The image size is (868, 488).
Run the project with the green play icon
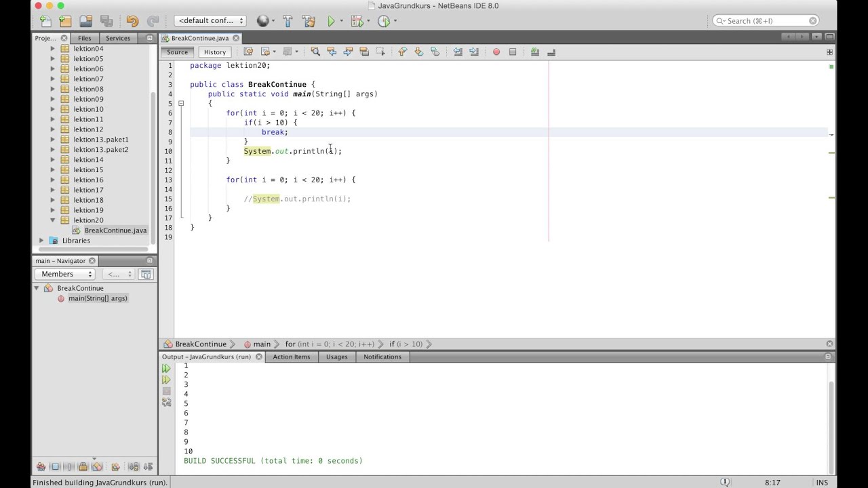click(331, 21)
